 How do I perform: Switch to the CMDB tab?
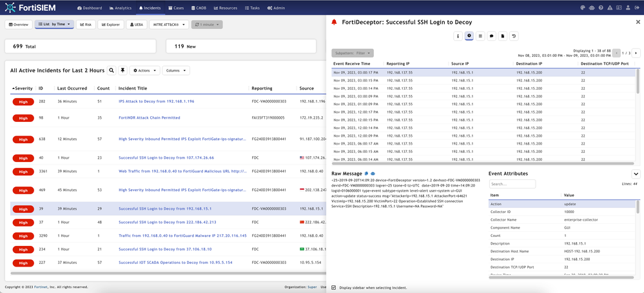pyautogui.click(x=199, y=8)
